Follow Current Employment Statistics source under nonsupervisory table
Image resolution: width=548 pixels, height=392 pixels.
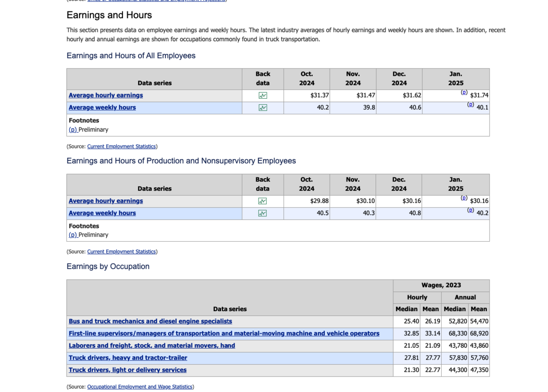click(x=121, y=252)
